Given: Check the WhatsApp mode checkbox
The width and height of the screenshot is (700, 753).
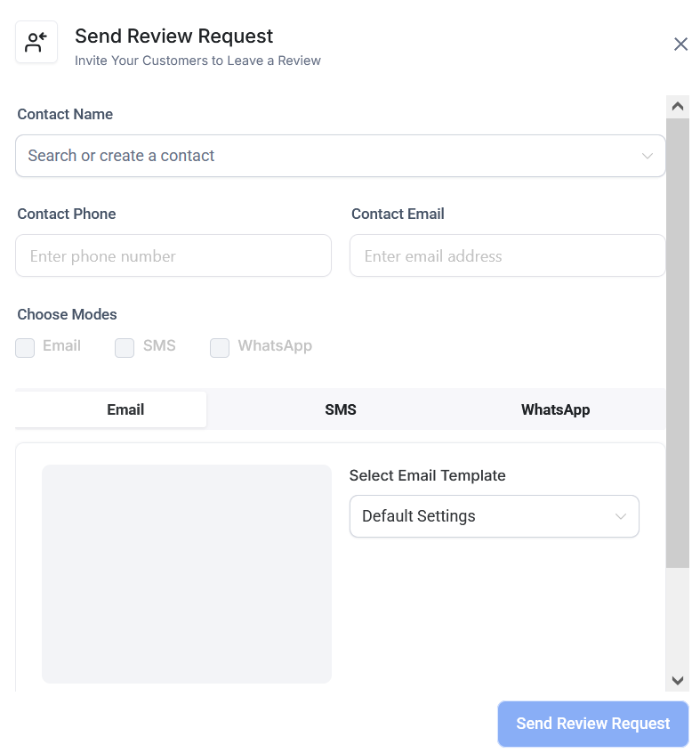Looking at the screenshot, I should 220,347.
